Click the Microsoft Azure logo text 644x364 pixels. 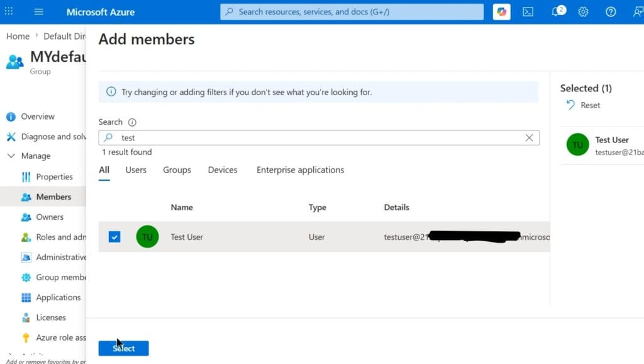101,12
